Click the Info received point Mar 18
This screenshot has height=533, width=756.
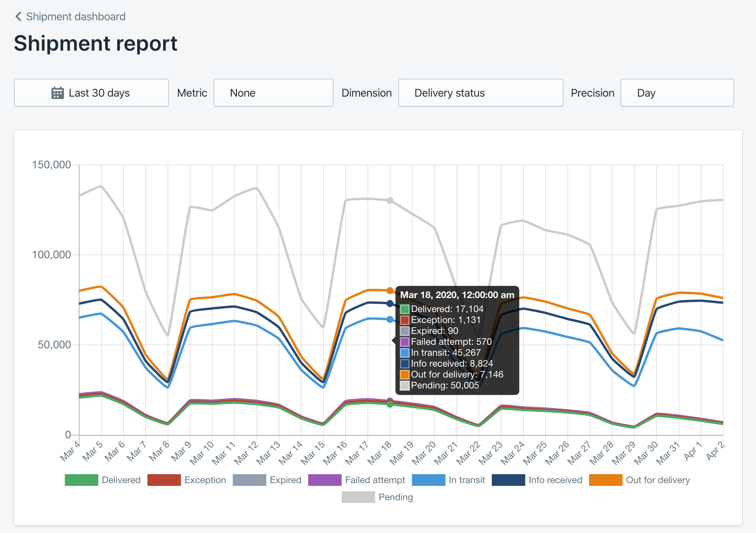390,304
